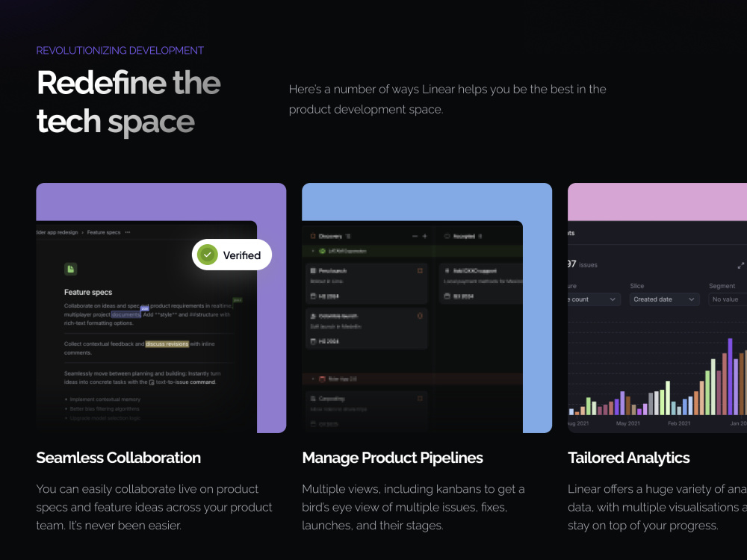This screenshot has height=560, width=747.
Task: Click the app redesign breadcrumb item
Action: coord(58,232)
